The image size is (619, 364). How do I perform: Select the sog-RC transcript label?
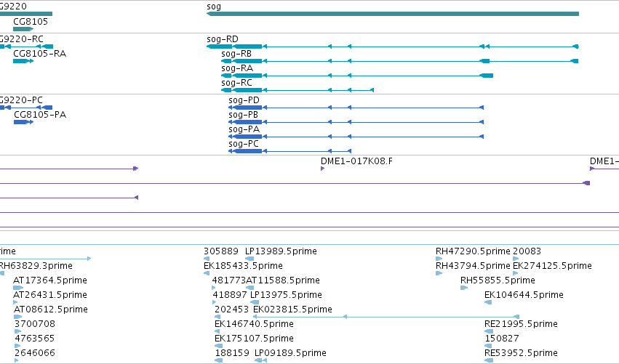coord(236,83)
